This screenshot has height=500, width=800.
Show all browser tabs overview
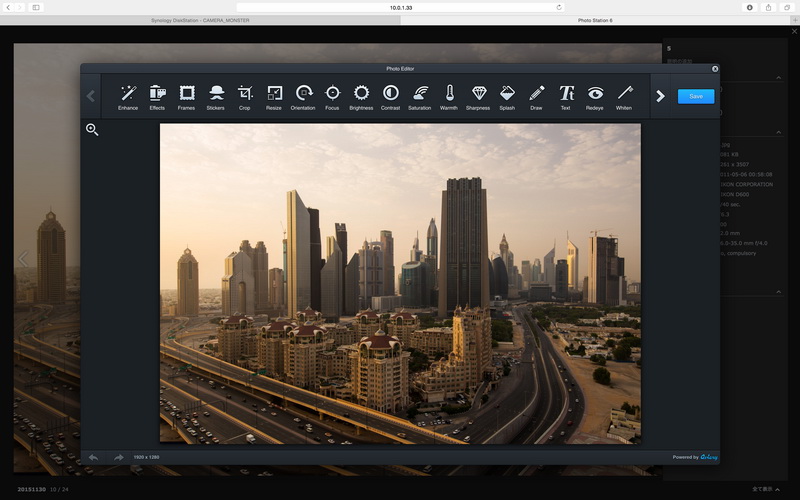(787, 8)
